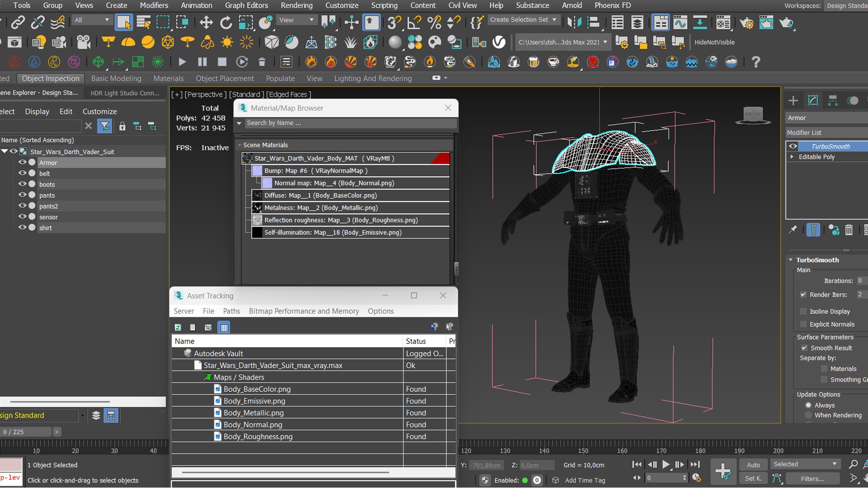Open the Create Selection Set dropdown
This screenshot has width=868, height=488.
tap(524, 20)
